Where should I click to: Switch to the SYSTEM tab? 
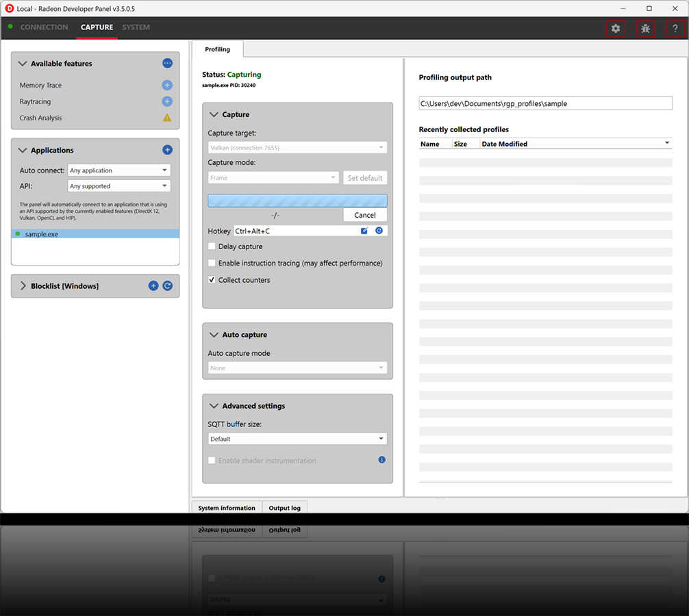pyautogui.click(x=136, y=27)
